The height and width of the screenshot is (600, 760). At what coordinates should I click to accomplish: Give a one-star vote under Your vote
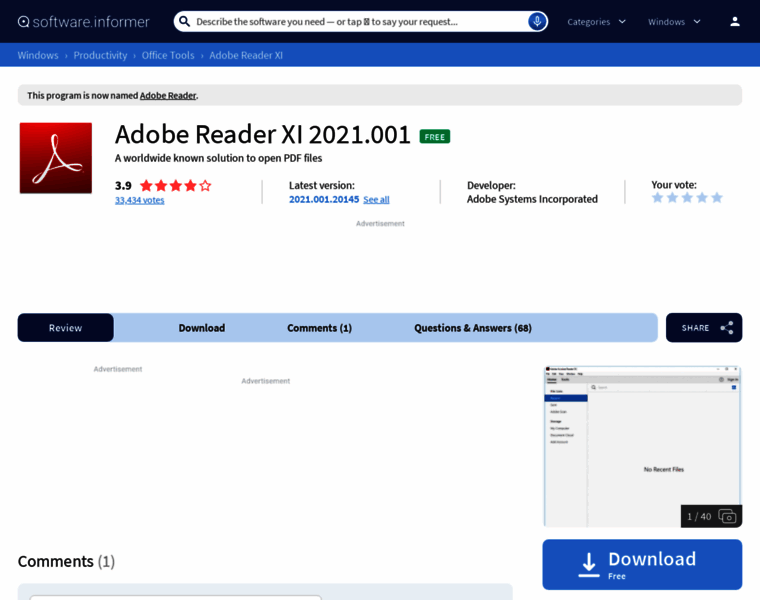657,198
